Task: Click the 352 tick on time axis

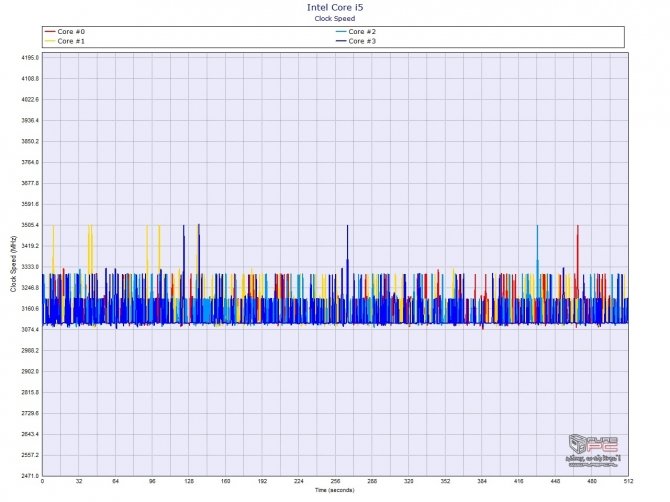Action: coord(445,481)
